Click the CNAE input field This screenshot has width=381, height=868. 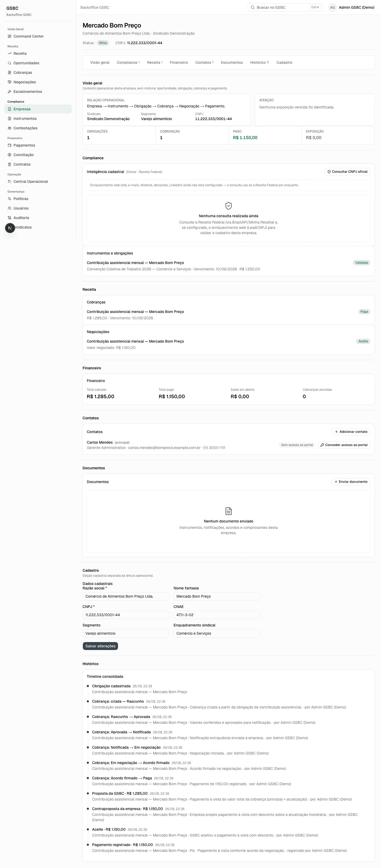point(217,615)
